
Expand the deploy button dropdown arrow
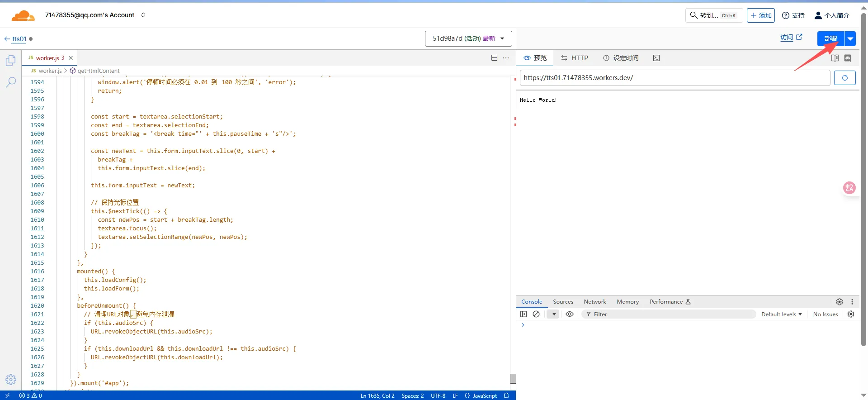[850, 38]
